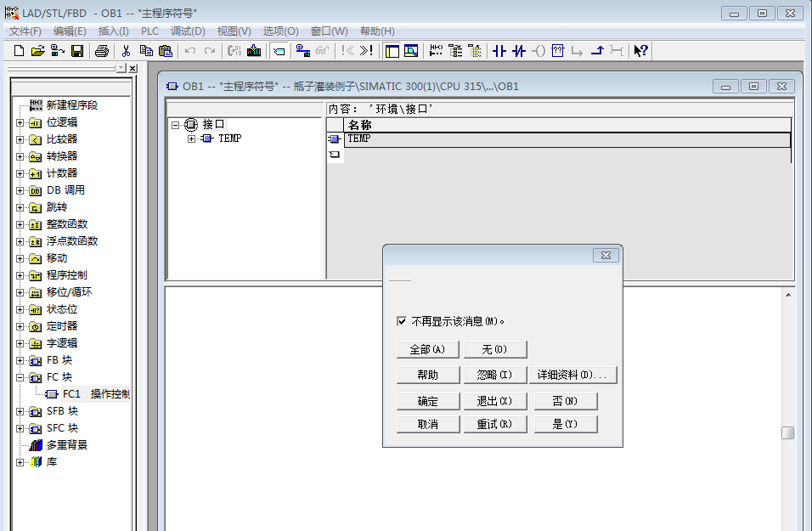Image resolution: width=812 pixels, height=531 pixels.
Task: Open the 调试(D) menu
Action: click(188, 31)
